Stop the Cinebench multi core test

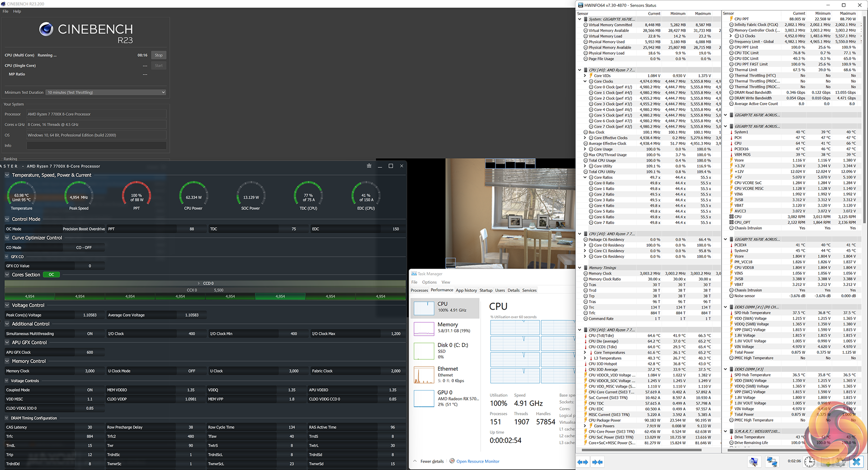tap(158, 55)
